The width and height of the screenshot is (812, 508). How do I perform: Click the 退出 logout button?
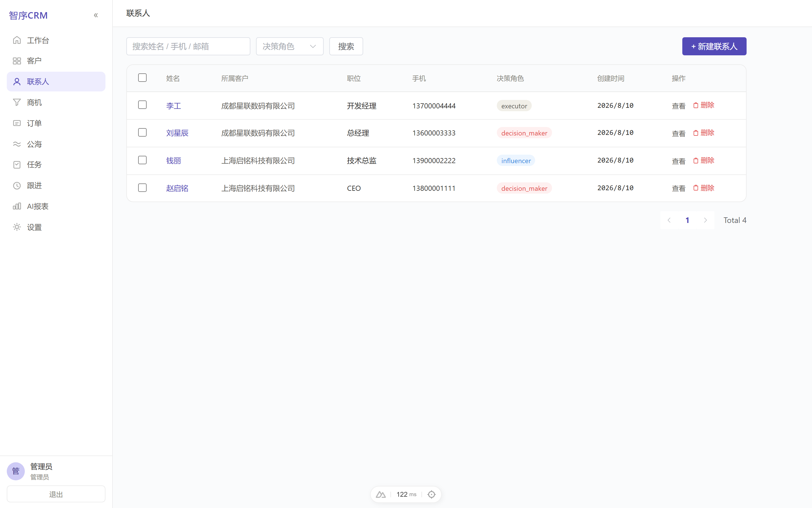coord(56,494)
